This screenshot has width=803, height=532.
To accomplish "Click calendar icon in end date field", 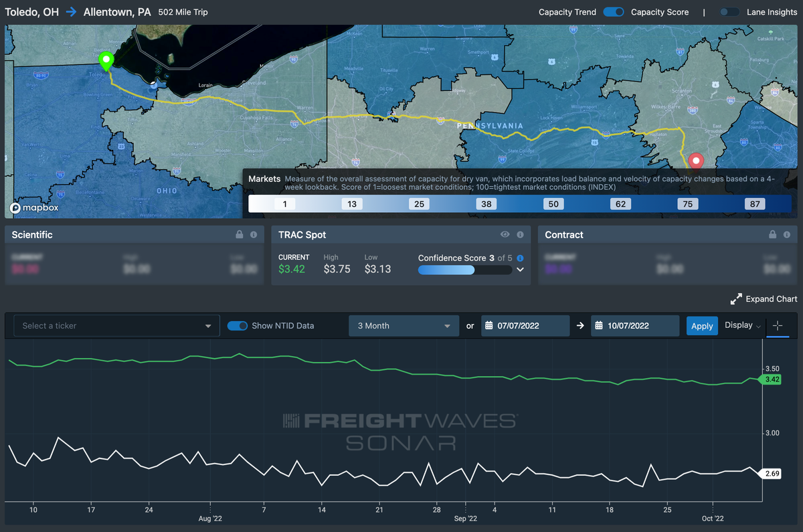I will pyautogui.click(x=599, y=326).
